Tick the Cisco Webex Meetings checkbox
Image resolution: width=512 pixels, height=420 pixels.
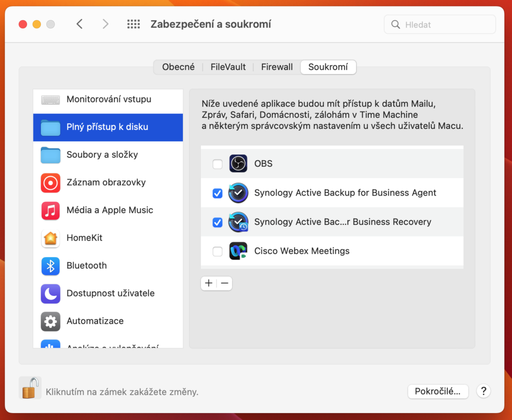coord(217,251)
